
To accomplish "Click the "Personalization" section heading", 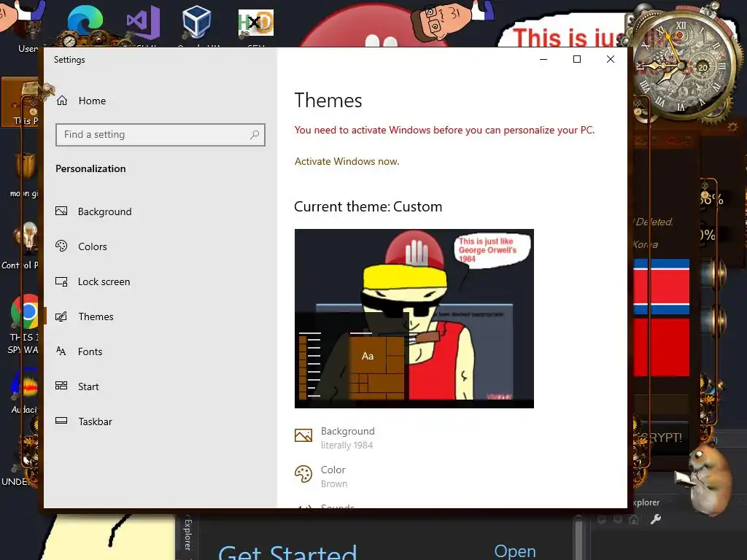I will point(90,168).
